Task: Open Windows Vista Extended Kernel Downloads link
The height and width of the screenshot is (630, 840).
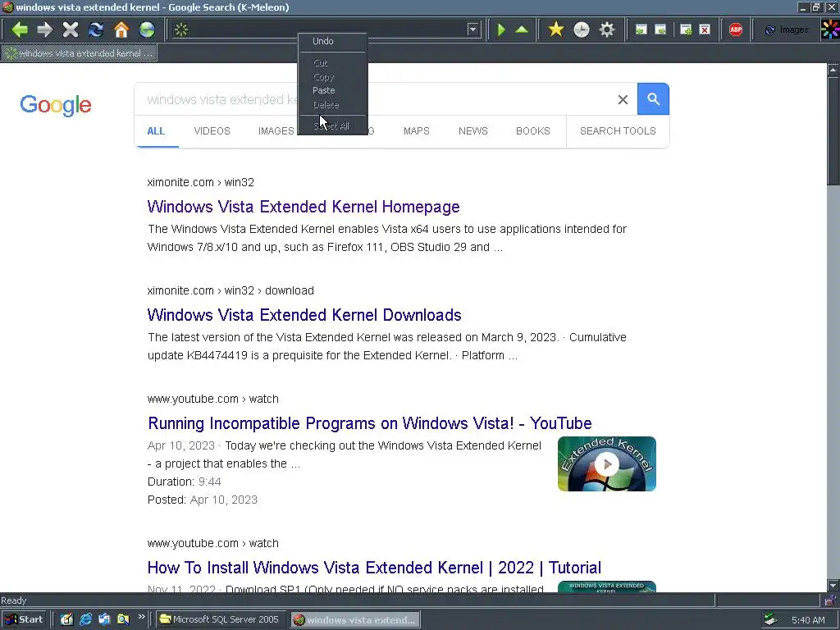Action: (x=304, y=315)
